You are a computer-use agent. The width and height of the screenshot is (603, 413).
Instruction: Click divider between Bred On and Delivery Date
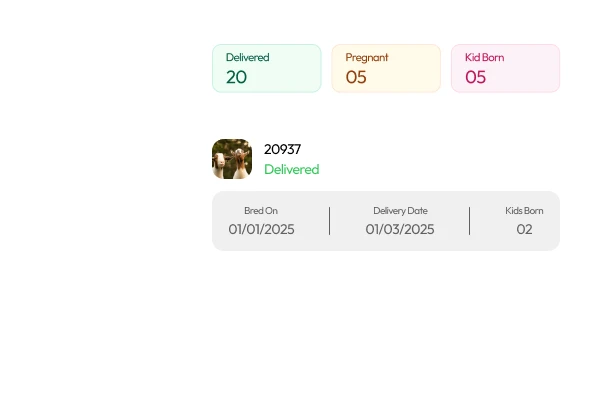click(x=330, y=221)
